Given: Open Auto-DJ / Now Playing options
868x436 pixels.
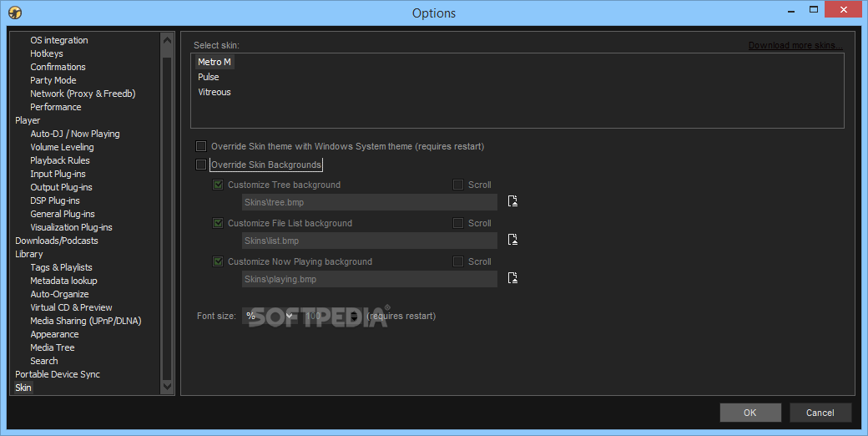Looking at the screenshot, I should coord(75,134).
